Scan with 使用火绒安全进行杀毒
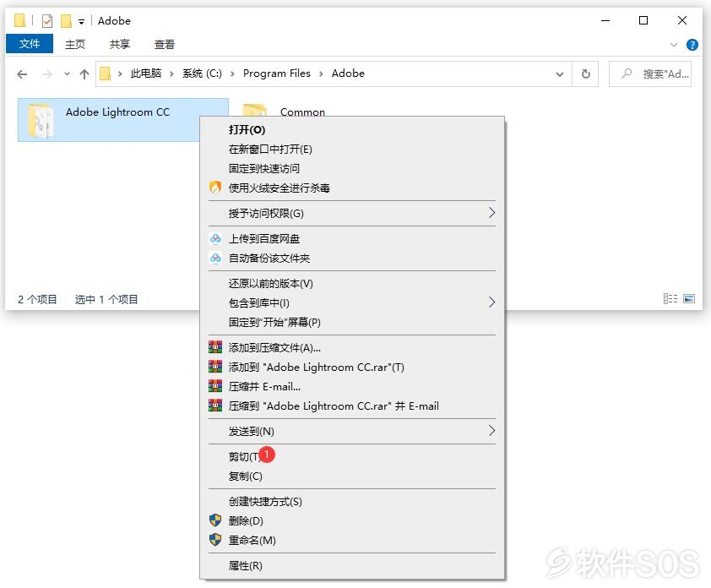Screen dimensions: 711x588 coord(352,188)
